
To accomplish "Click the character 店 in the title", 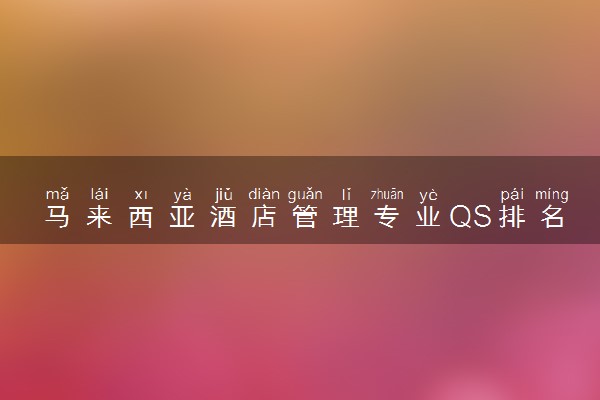I will pos(264,217).
